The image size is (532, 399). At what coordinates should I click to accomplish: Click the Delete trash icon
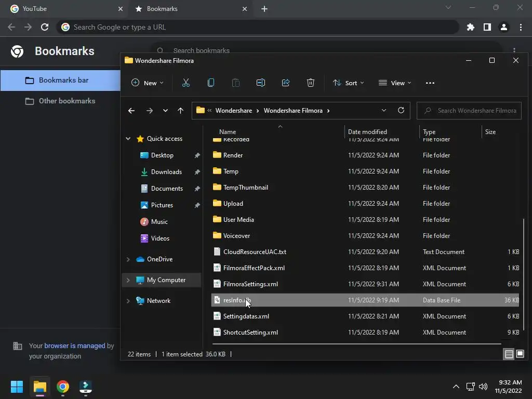(x=311, y=83)
